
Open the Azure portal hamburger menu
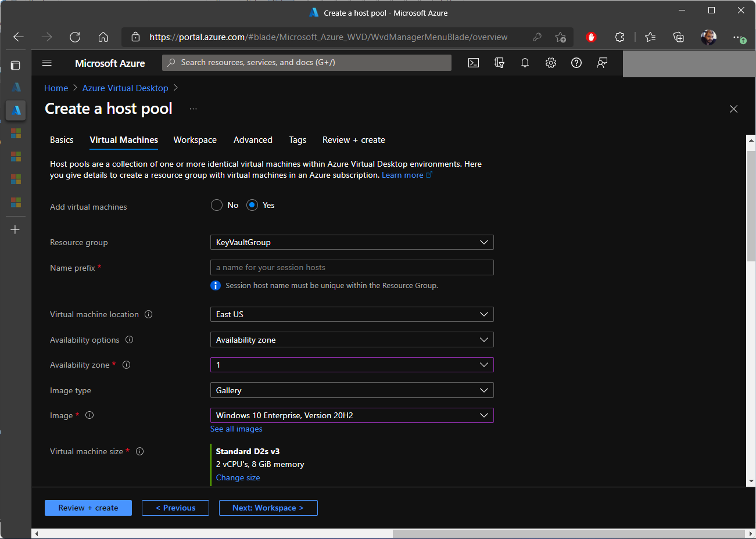click(x=47, y=63)
